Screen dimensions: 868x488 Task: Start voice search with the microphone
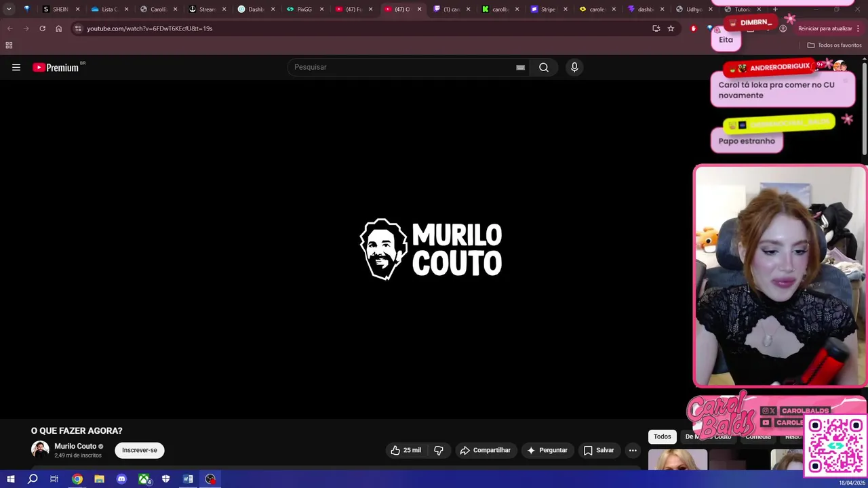(x=574, y=67)
